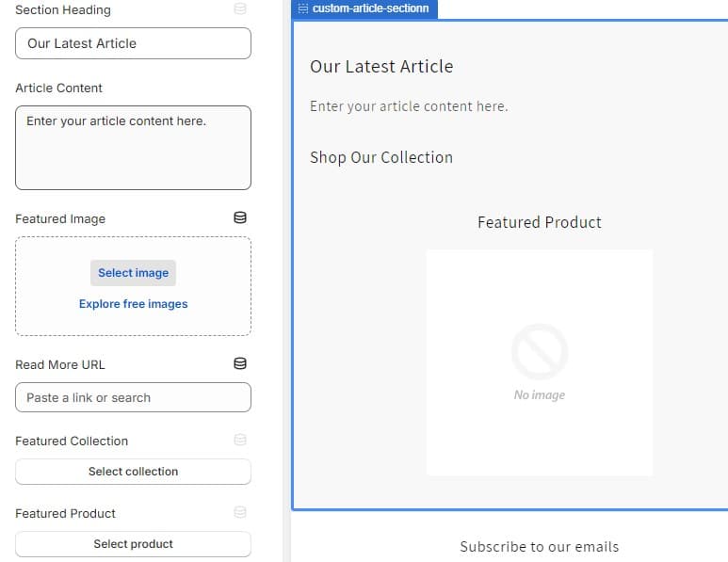Click dynamic source icon beside Featured Product
Screen dimensions: 728x562
240,513
